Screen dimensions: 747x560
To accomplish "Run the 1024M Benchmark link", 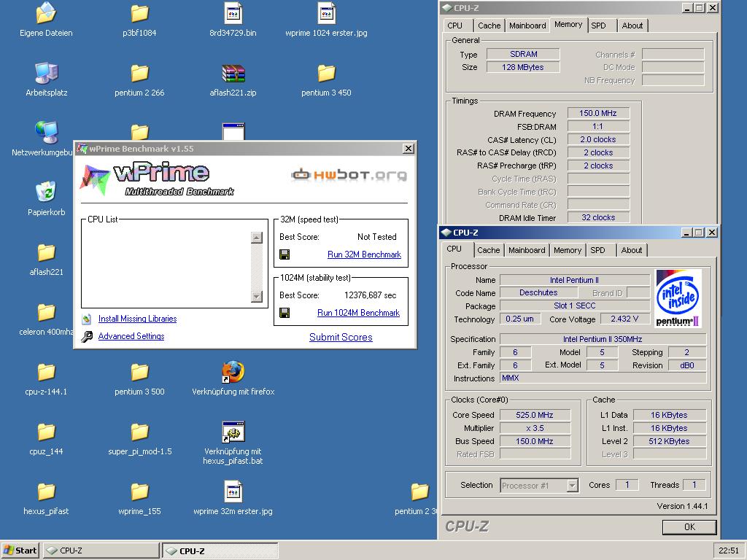I will (358, 313).
